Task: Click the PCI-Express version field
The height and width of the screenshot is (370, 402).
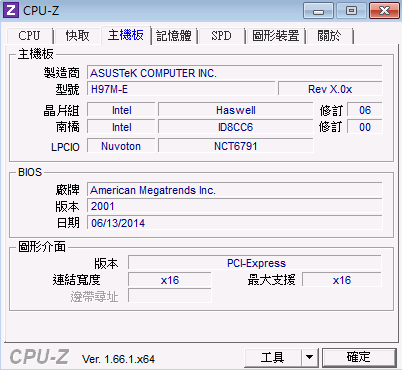Action: click(255, 263)
